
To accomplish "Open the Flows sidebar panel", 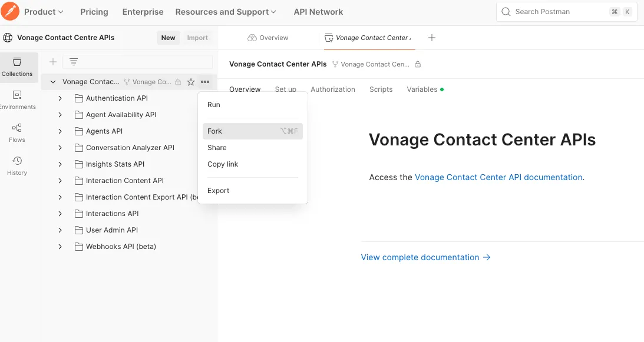I will pos(17,133).
